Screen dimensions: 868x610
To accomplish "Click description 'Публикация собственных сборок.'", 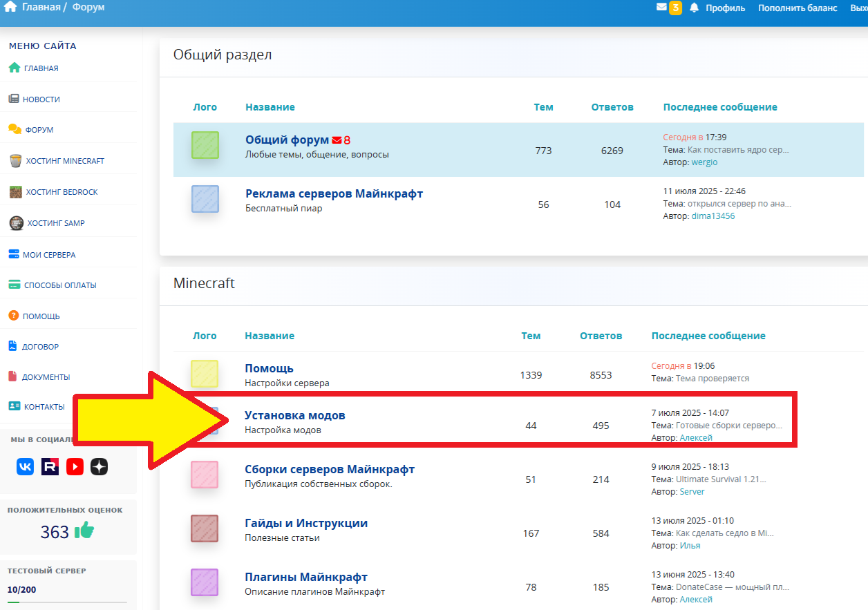I will tap(319, 484).
